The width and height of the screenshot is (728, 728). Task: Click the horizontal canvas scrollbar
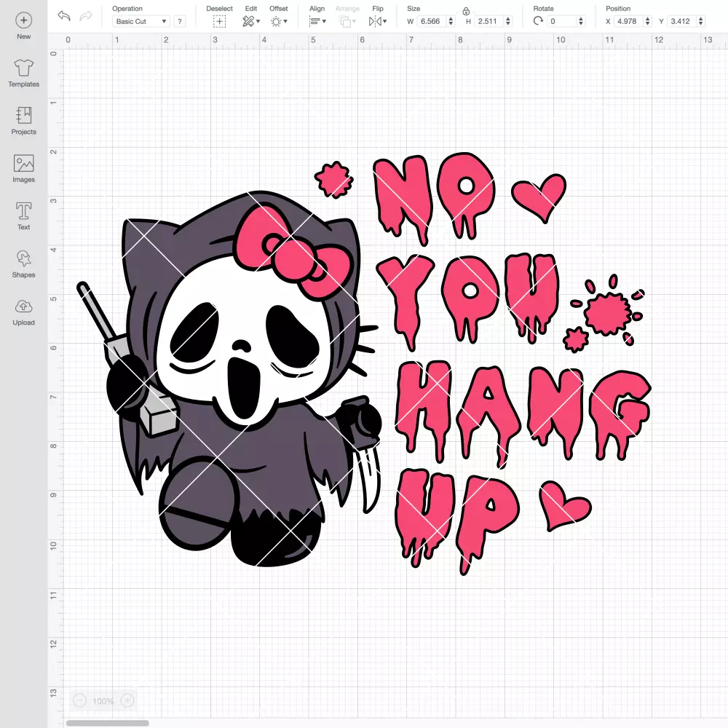tap(107, 723)
